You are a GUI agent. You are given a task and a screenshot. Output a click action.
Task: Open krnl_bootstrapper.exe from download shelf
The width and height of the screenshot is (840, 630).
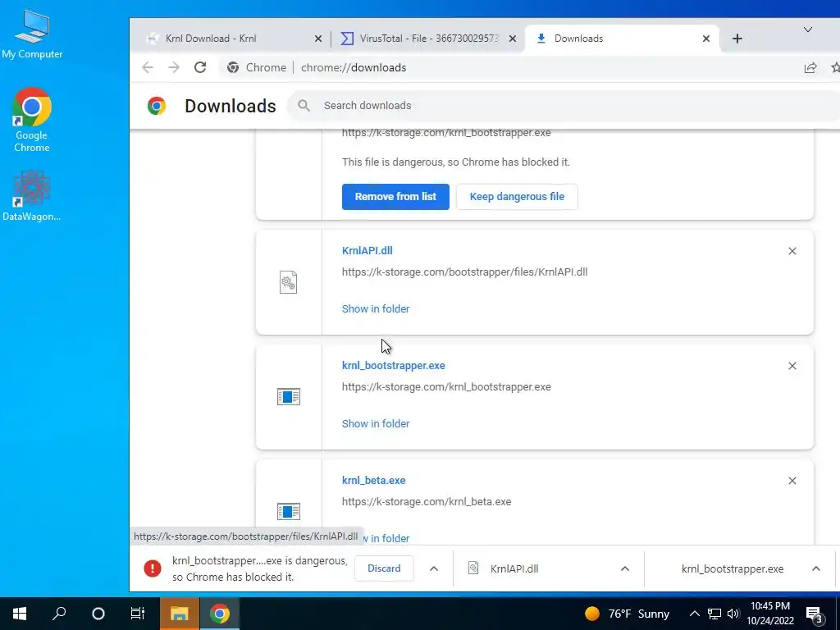(x=732, y=568)
